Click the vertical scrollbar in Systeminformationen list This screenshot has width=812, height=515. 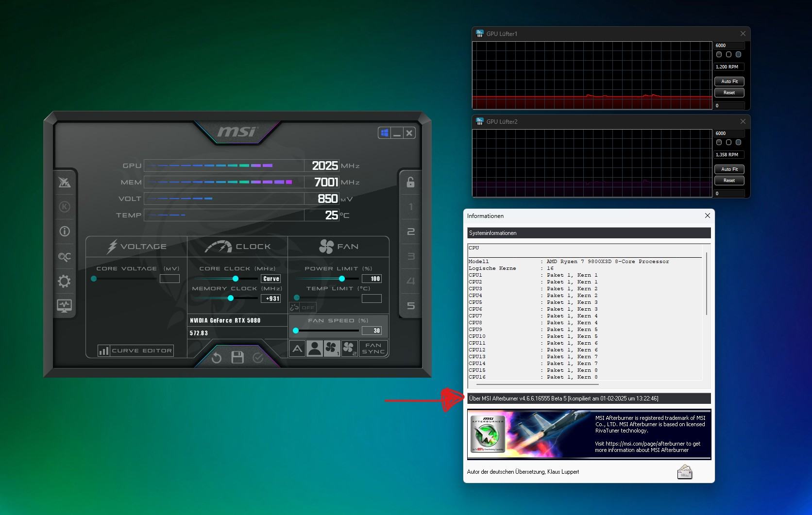[x=707, y=283]
